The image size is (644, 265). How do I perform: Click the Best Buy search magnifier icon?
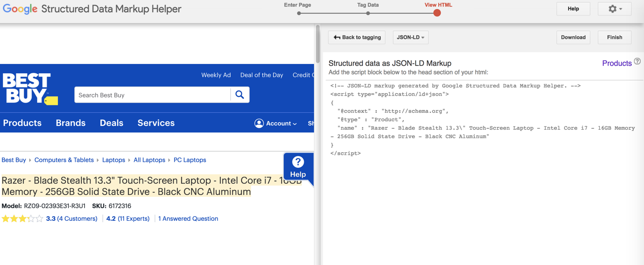(x=240, y=95)
